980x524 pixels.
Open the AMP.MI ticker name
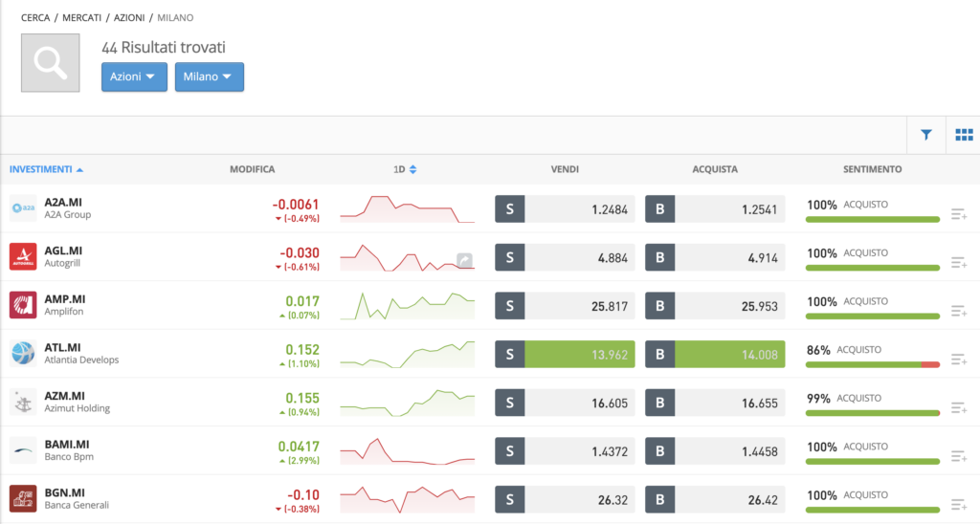tap(65, 299)
